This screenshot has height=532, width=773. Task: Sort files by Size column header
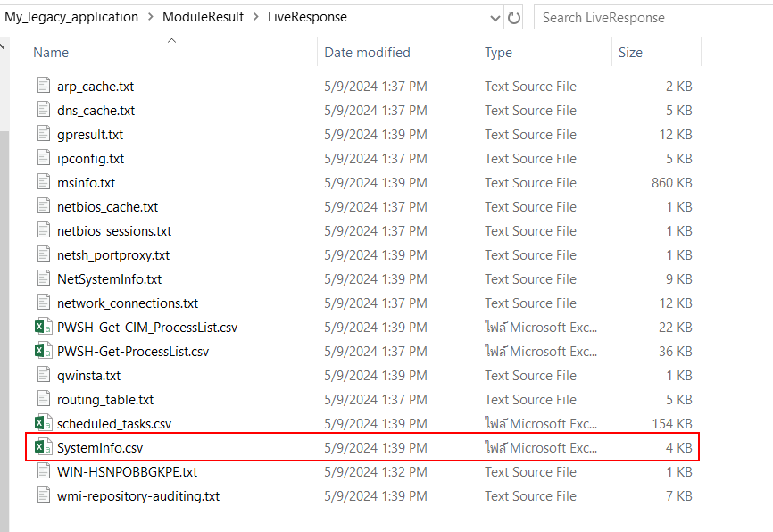[630, 53]
